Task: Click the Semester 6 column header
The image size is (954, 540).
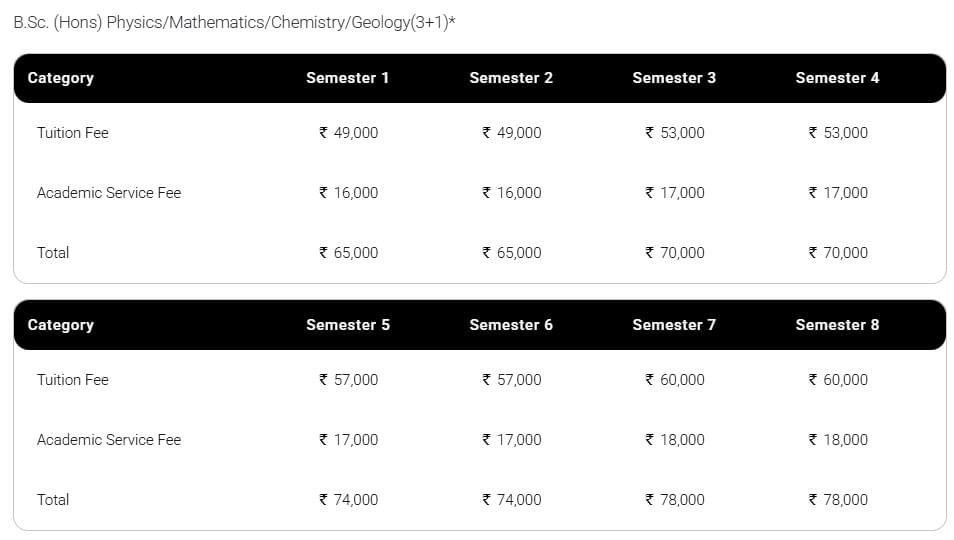Action: click(510, 325)
